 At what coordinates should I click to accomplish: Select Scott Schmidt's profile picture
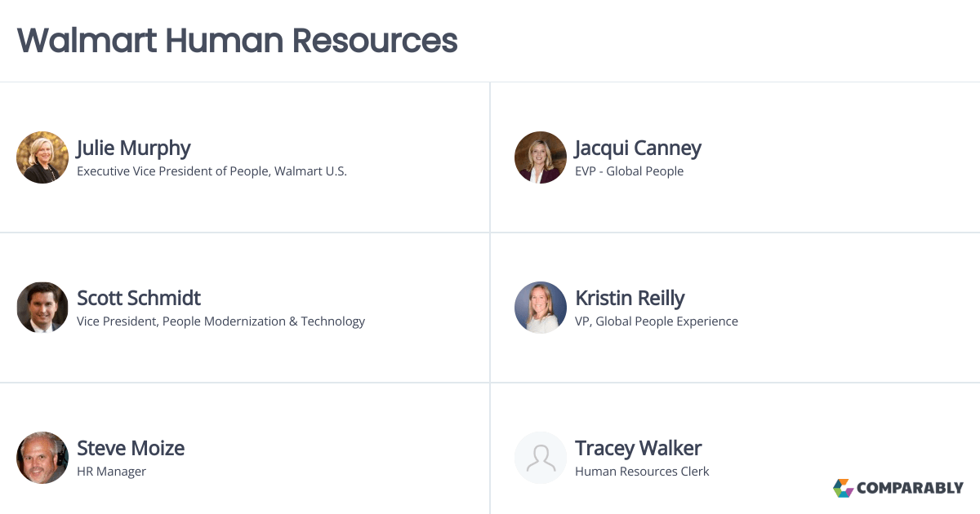point(42,308)
